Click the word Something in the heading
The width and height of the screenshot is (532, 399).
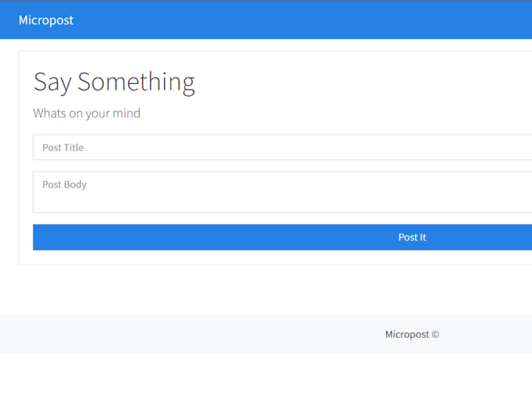pos(136,82)
